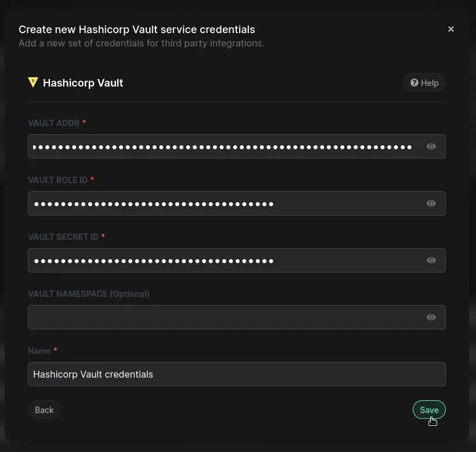The height and width of the screenshot is (452, 476).
Task: Focus the Vault Addr input field
Action: click(x=223, y=146)
